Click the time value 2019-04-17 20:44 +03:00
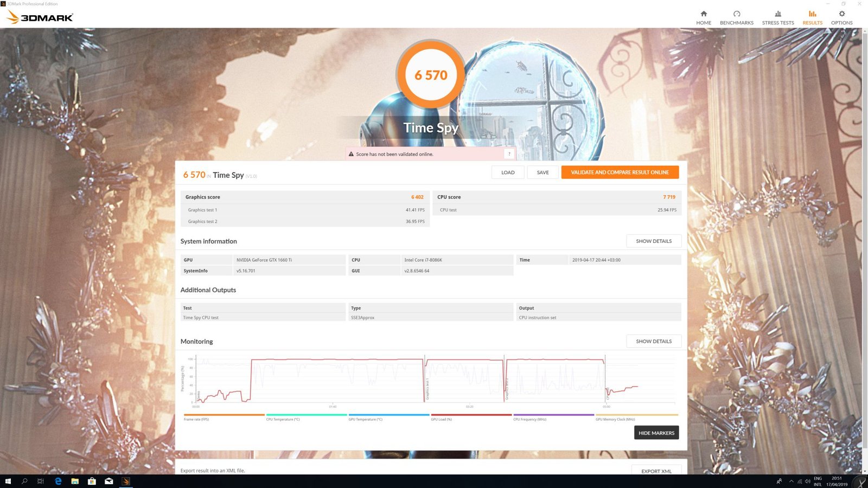Image resolution: width=868 pixels, height=488 pixels. 596,260
